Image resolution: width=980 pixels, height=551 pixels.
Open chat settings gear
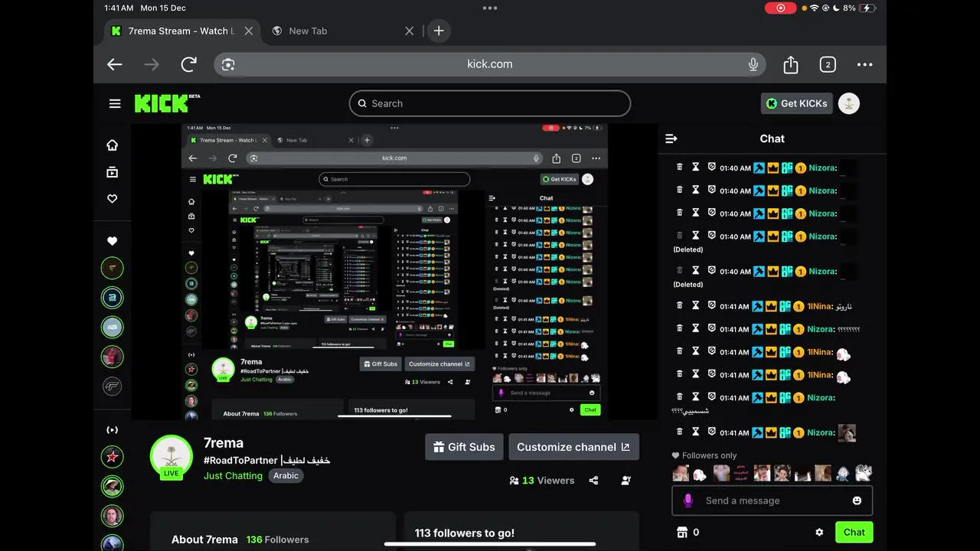pyautogui.click(x=819, y=532)
